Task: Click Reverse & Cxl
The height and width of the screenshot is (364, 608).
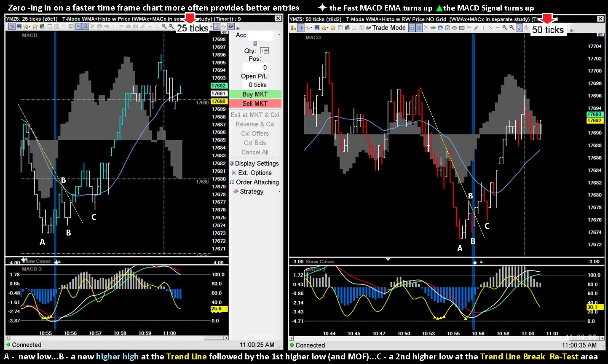Action: [255, 124]
